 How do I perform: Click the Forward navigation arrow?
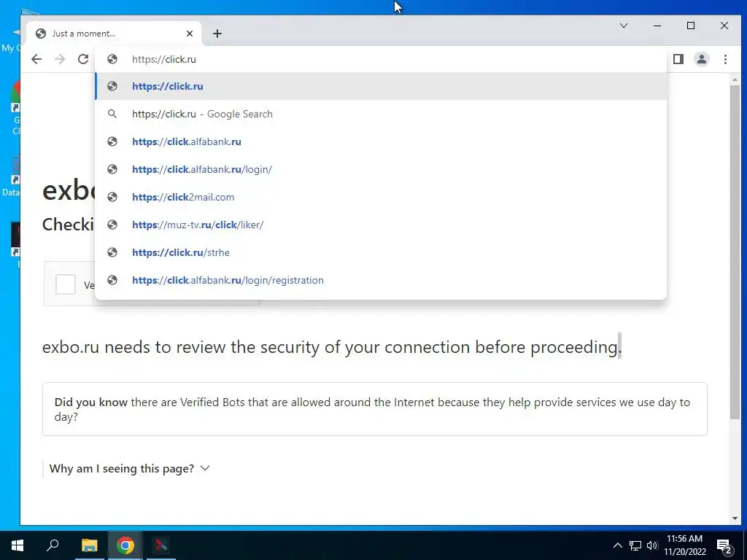point(60,59)
